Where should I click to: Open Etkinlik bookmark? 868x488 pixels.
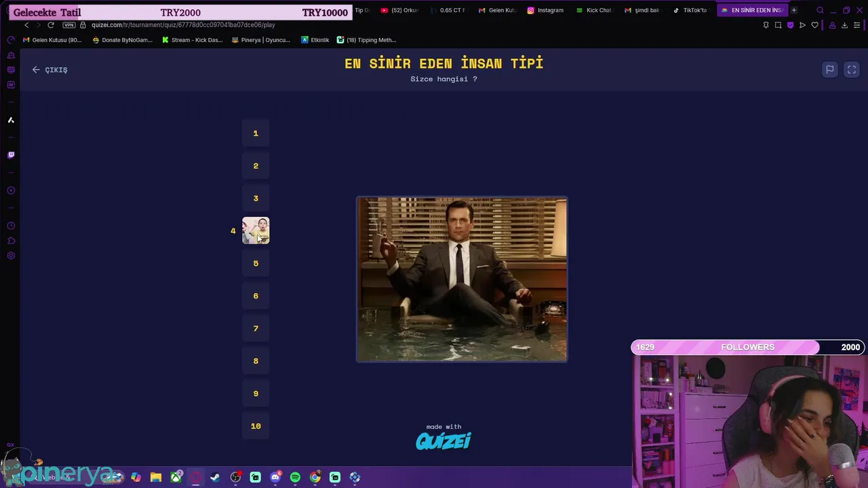click(315, 40)
